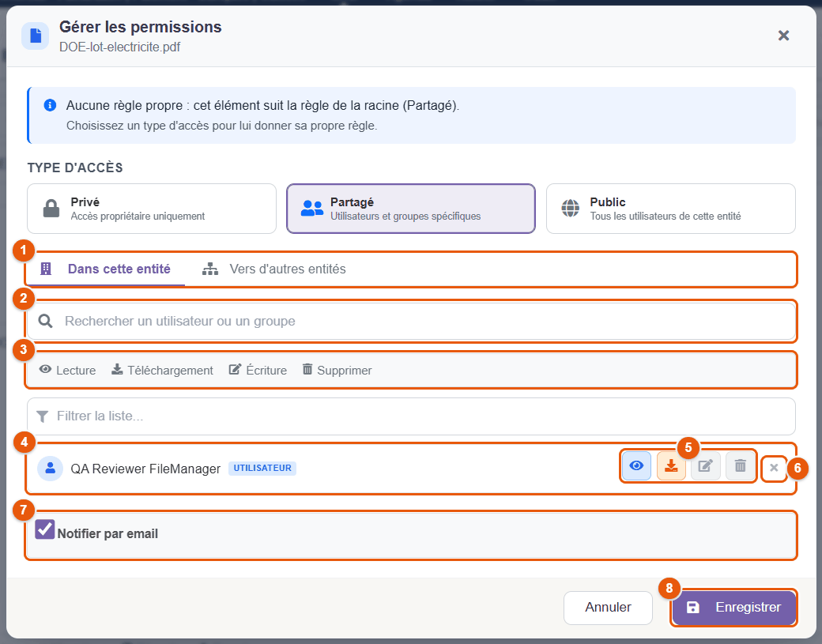Toggle download permission for QA Reviewer
The width and height of the screenshot is (822, 644).
[x=671, y=466]
